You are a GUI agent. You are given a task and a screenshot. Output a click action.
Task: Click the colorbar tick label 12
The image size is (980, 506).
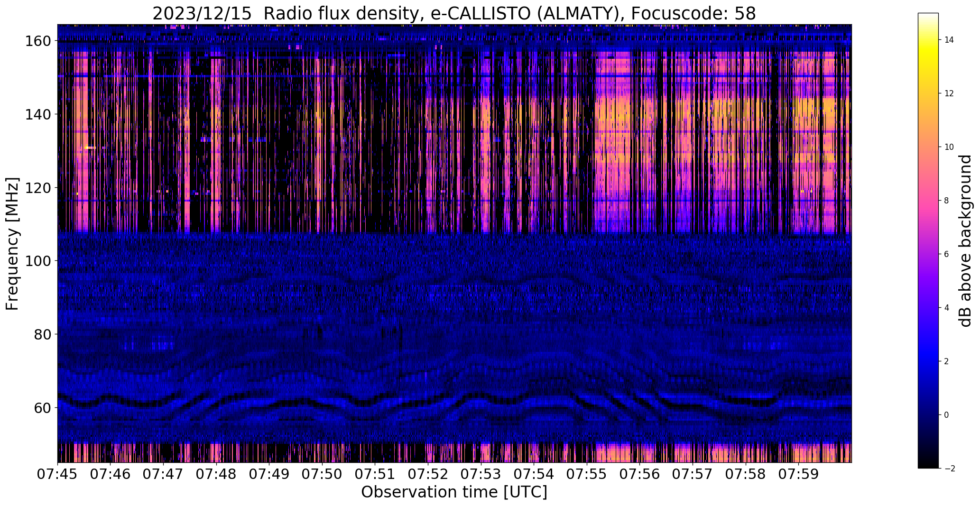coord(949,93)
